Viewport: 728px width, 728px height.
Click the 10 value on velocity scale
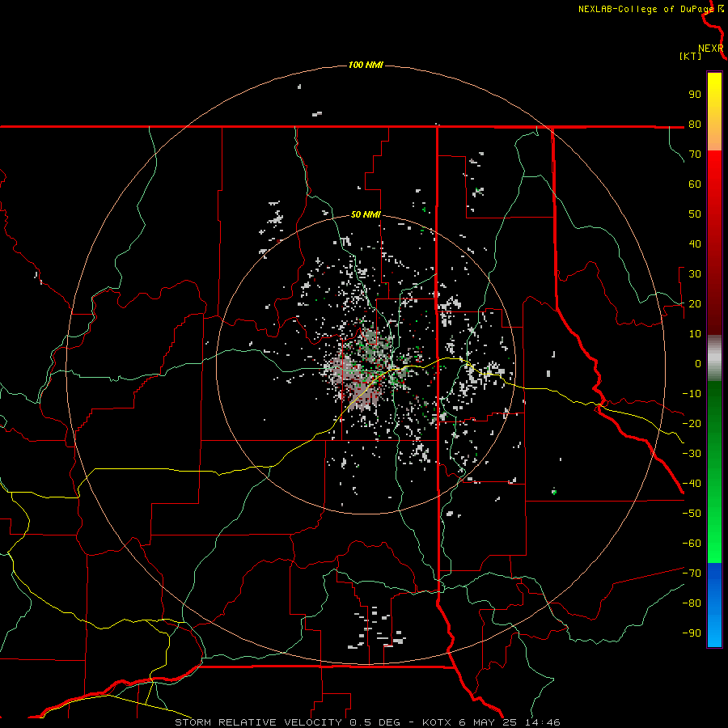[x=695, y=334]
